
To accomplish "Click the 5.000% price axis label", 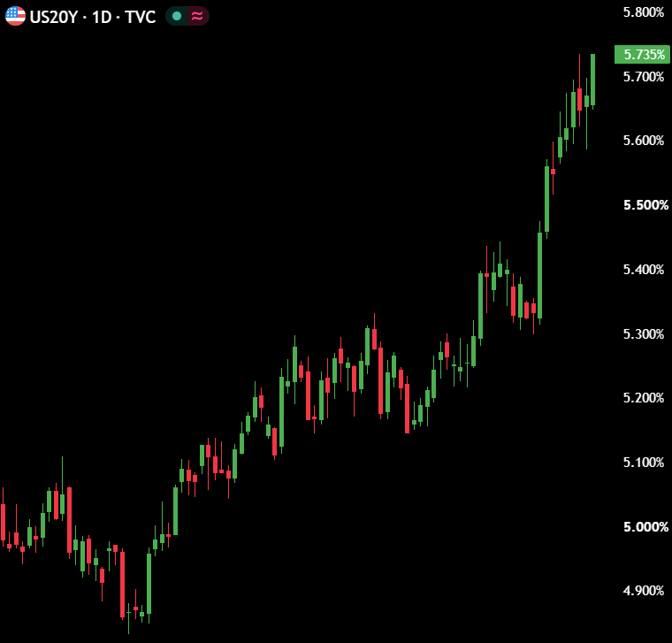I will tap(645, 527).
